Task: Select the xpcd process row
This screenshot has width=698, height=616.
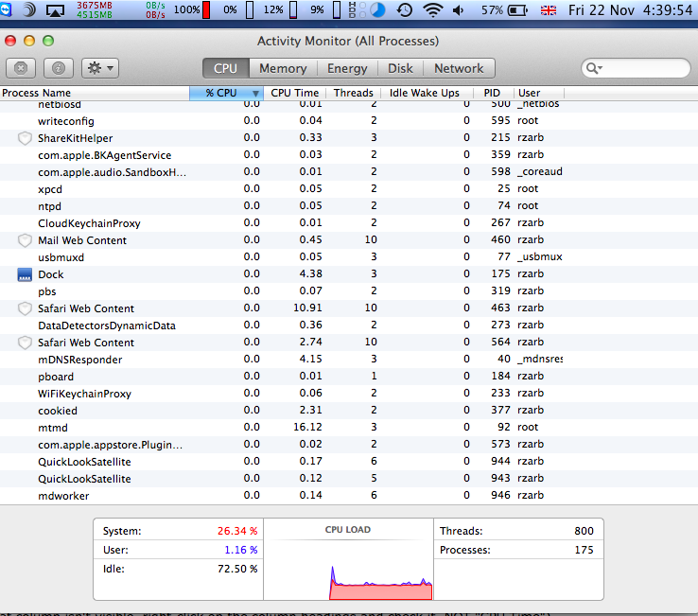Action: pos(349,189)
